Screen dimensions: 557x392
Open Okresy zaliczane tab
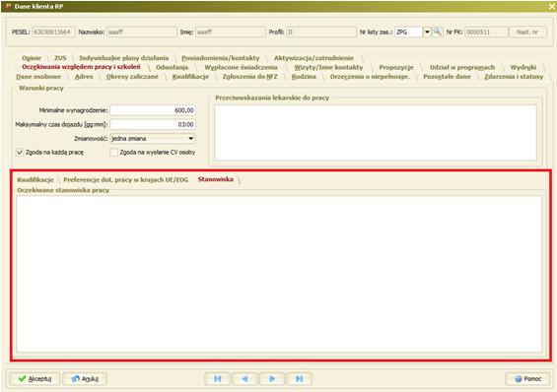point(132,76)
